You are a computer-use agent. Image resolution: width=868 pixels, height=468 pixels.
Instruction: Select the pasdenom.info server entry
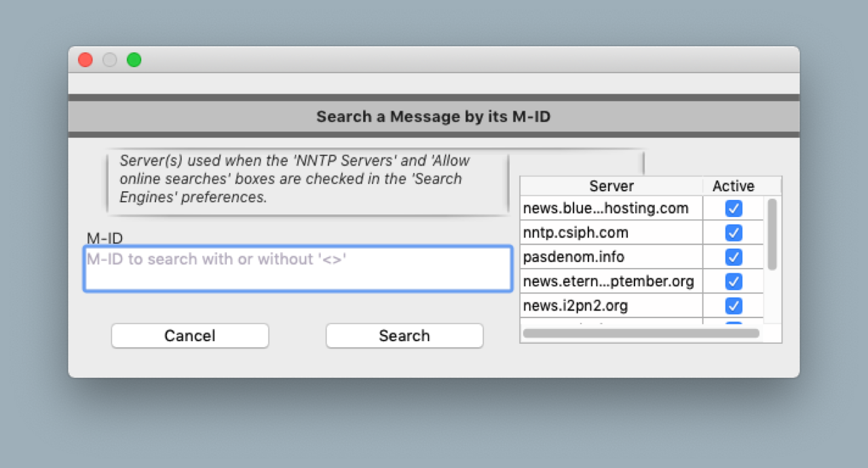[564, 257]
